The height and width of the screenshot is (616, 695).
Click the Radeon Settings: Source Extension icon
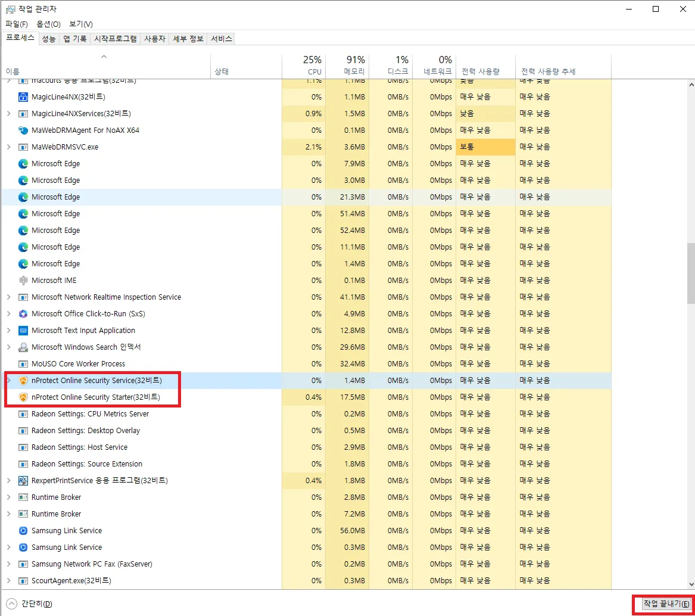(x=23, y=464)
